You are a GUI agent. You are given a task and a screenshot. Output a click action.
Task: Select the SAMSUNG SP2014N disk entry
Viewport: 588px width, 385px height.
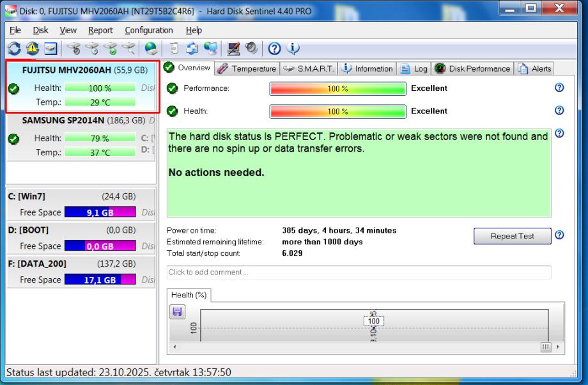tap(81, 137)
